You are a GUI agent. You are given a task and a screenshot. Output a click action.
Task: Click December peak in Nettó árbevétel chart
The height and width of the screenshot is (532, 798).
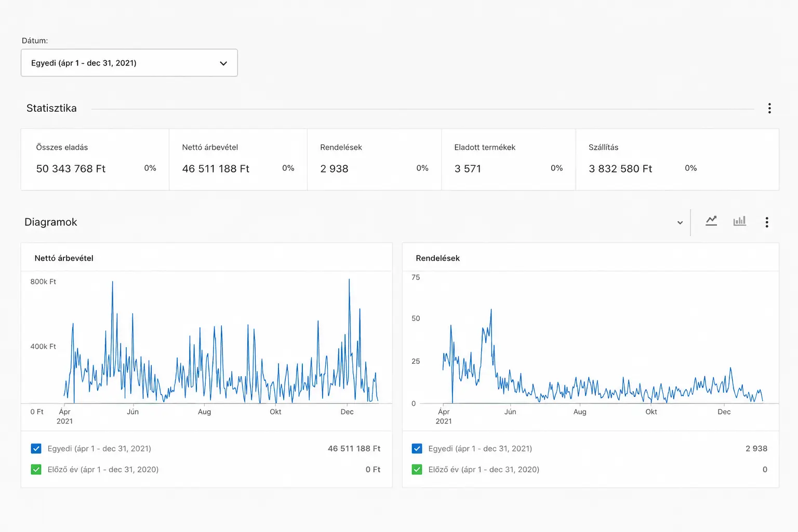click(x=349, y=280)
